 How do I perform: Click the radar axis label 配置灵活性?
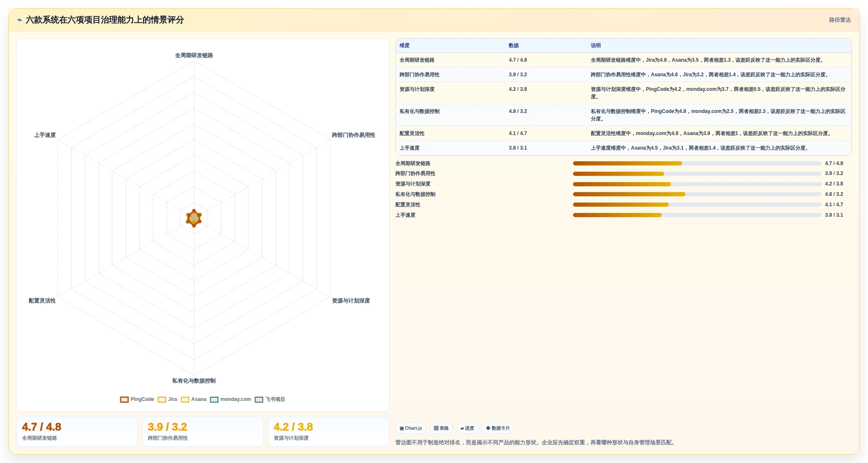pyautogui.click(x=42, y=301)
